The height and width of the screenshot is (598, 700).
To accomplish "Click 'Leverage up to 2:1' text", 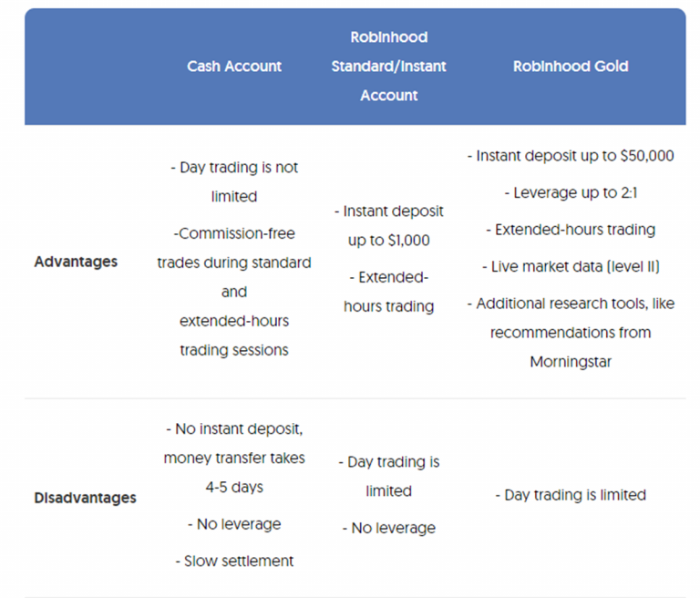I will click(571, 193).
